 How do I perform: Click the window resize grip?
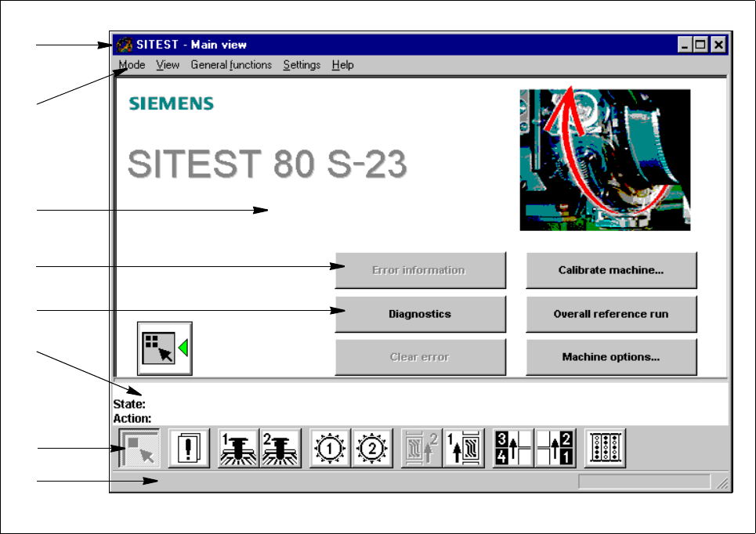[x=722, y=483]
